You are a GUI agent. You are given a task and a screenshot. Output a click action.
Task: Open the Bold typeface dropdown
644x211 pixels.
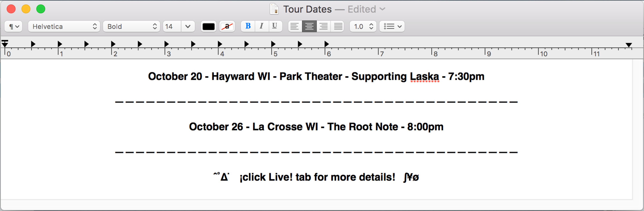coord(131,26)
